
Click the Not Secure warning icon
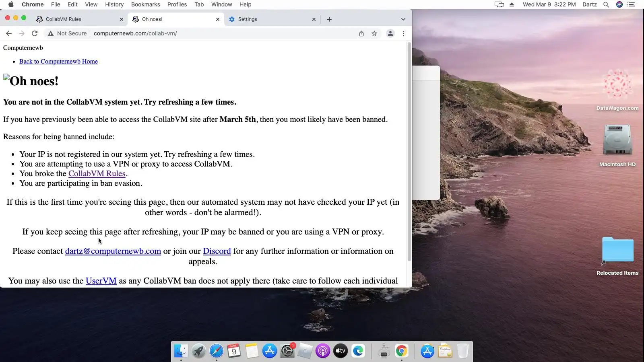51,33
